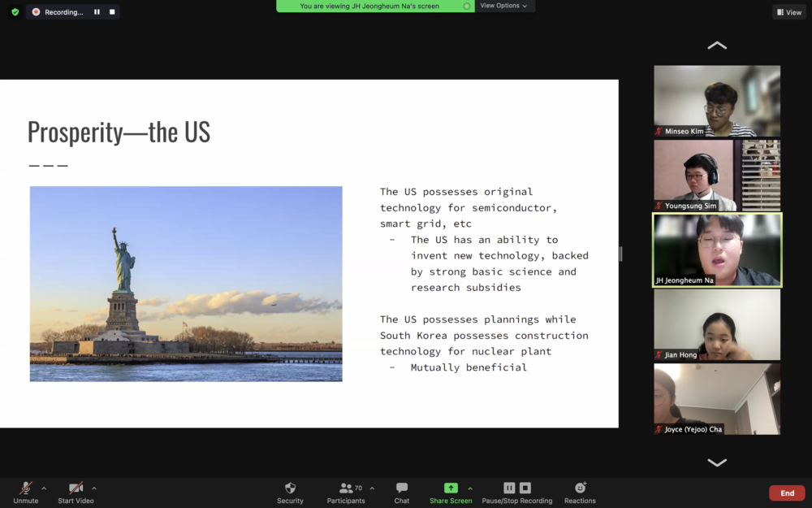The image size is (812, 508).
Task: Pause recording in the bottom toolbar
Action: click(510, 488)
